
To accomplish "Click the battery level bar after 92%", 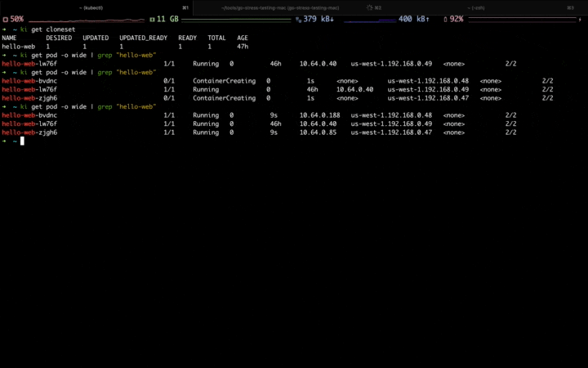I will (x=522, y=19).
